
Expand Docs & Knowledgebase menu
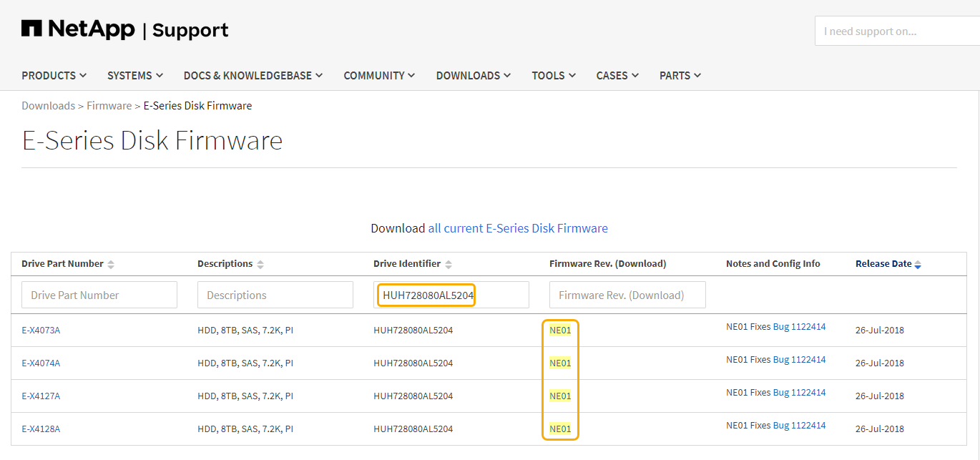[x=253, y=75]
